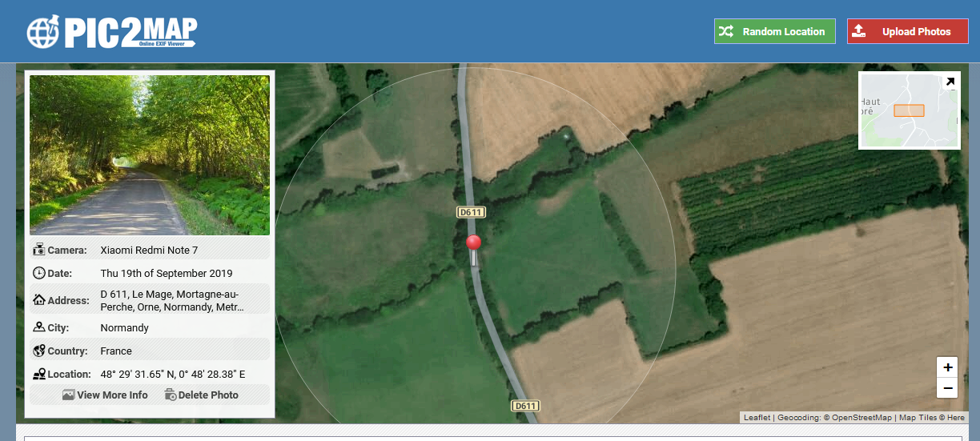Image resolution: width=980 pixels, height=441 pixels.
Task: Click the Pic2Map globe logo icon
Action: [43, 31]
